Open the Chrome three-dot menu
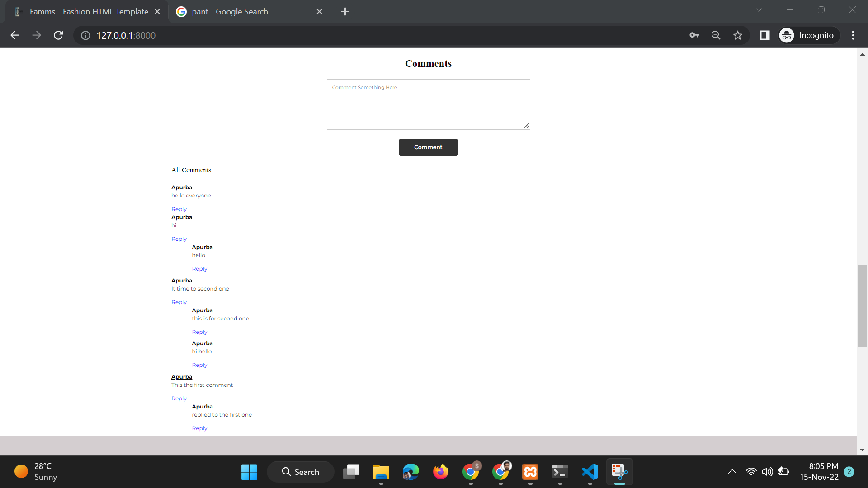This screenshot has height=488, width=868. click(853, 35)
